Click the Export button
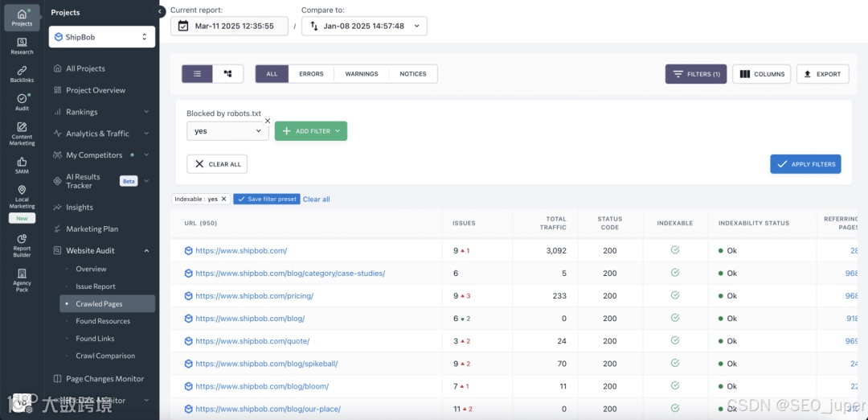This screenshot has width=868, height=420. tap(823, 74)
